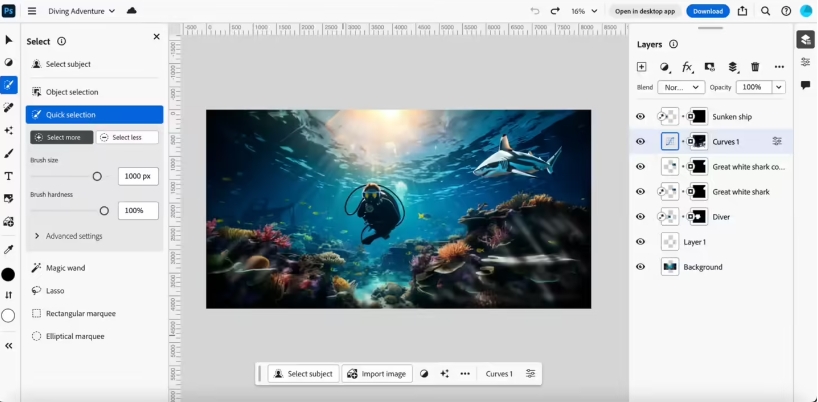The width and height of the screenshot is (818, 402).
Task: Select the Type tool
Action: (x=9, y=176)
